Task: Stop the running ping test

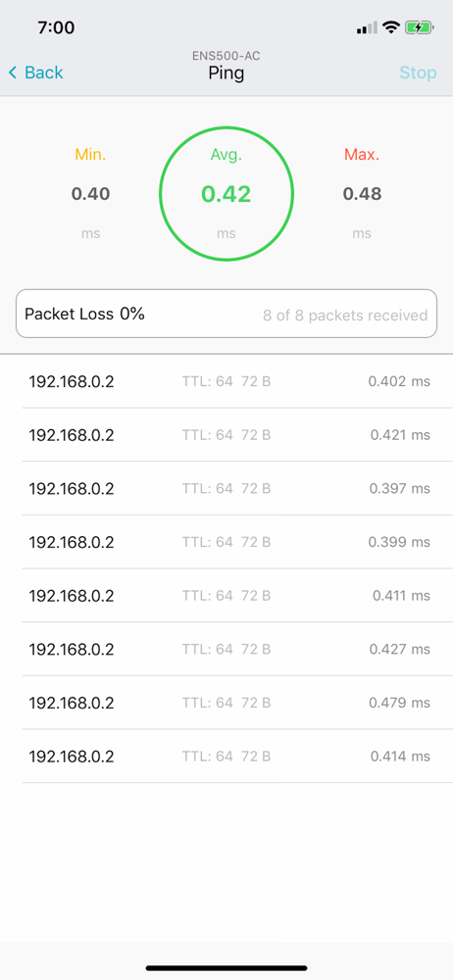Action: coord(418,73)
